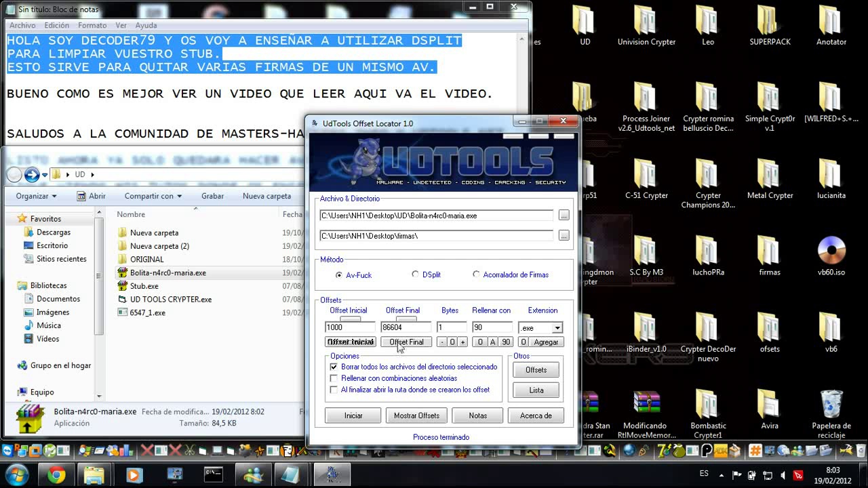The height and width of the screenshot is (488, 868).
Task: Enable Rellenar con combinaciones aleatorias
Action: pos(334,378)
